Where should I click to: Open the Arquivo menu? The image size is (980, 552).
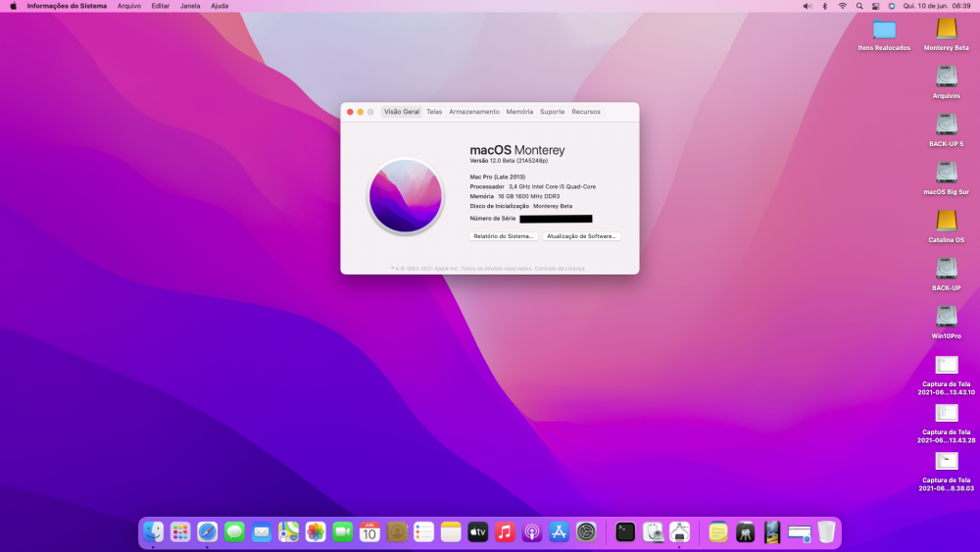point(129,6)
